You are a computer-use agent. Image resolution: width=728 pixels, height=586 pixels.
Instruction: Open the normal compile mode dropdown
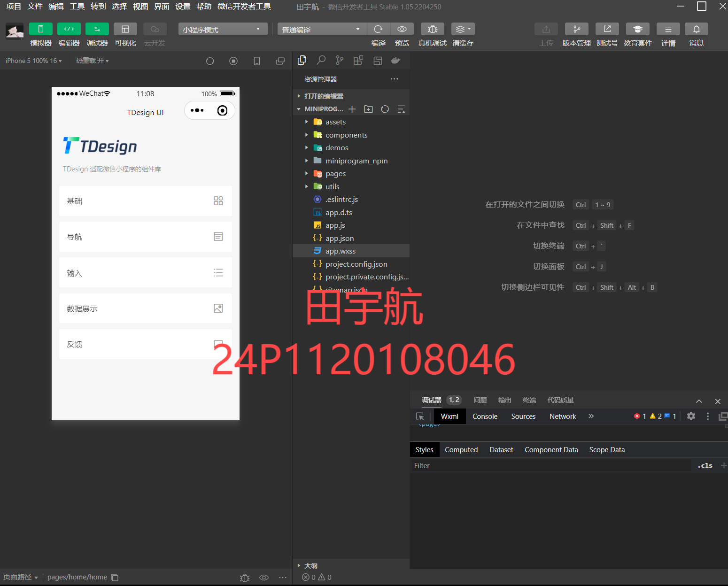pos(322,29)
